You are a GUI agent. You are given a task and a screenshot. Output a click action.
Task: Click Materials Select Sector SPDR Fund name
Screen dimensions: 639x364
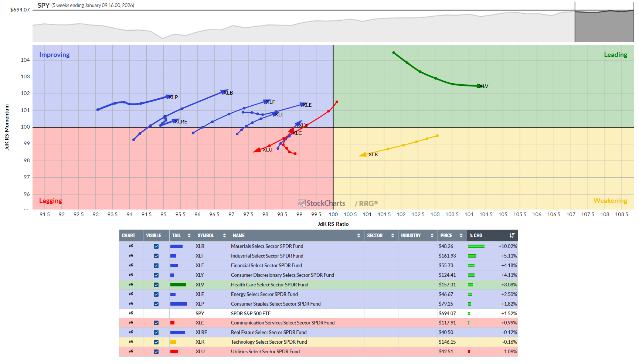[x=267, y=246]
